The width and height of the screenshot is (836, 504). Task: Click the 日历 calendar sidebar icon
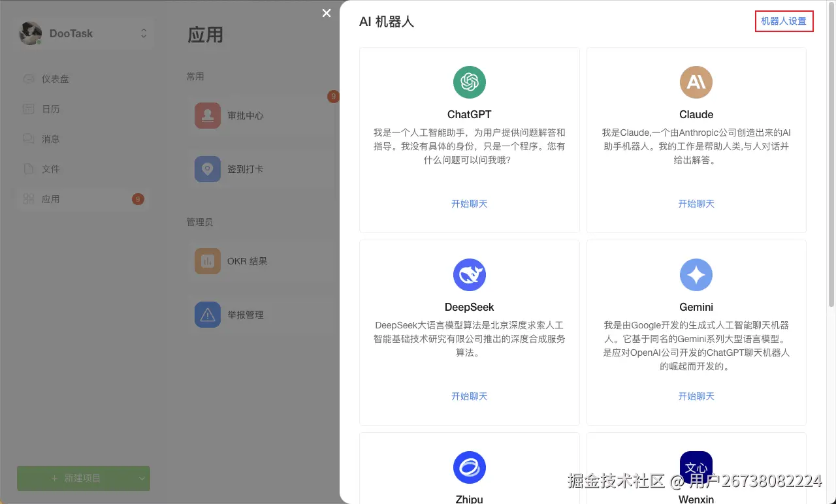pyautogui.click(x=29, y=109)
